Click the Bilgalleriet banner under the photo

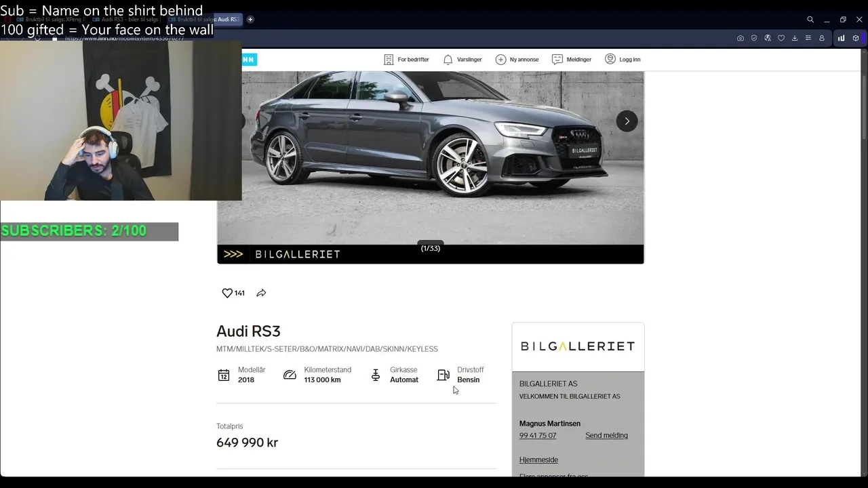pyautogui.click(x=431, y=254)
